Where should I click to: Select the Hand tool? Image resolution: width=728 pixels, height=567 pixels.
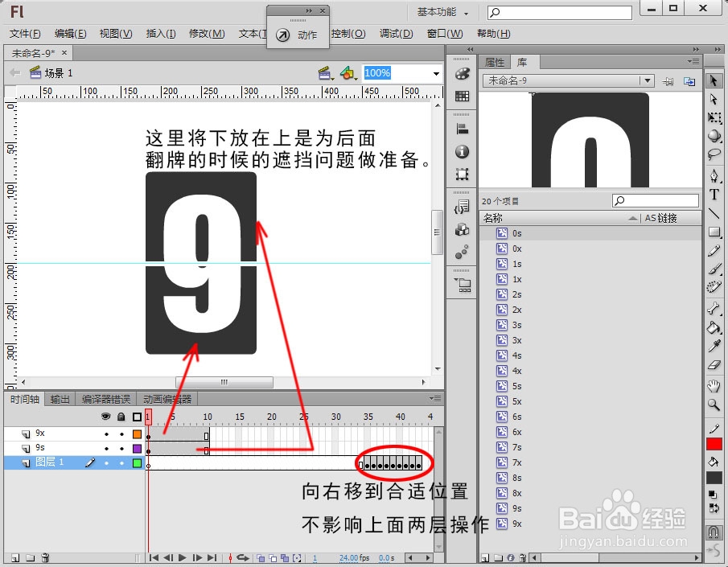click(x=714, y=387)
